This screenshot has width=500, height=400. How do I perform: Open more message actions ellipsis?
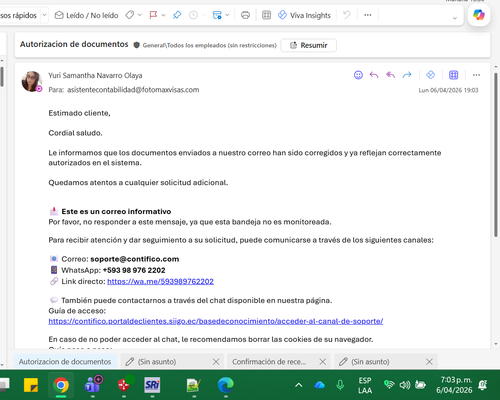476,75
